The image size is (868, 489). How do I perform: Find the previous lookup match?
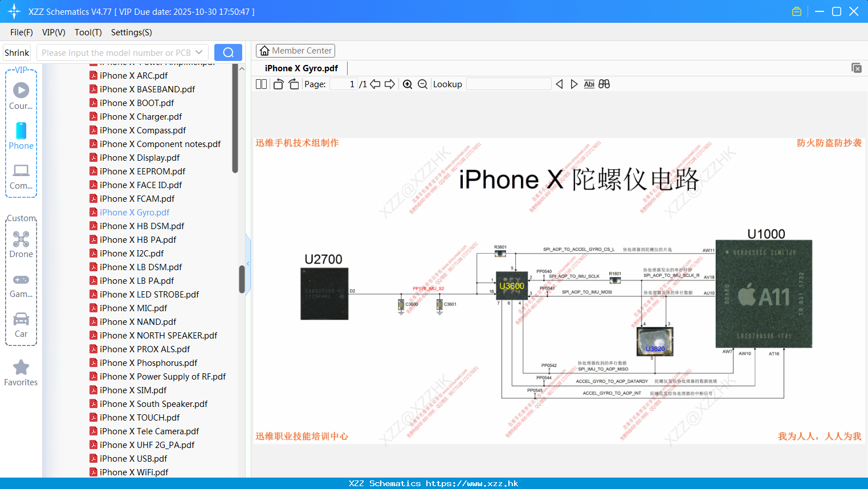point(559,84)
